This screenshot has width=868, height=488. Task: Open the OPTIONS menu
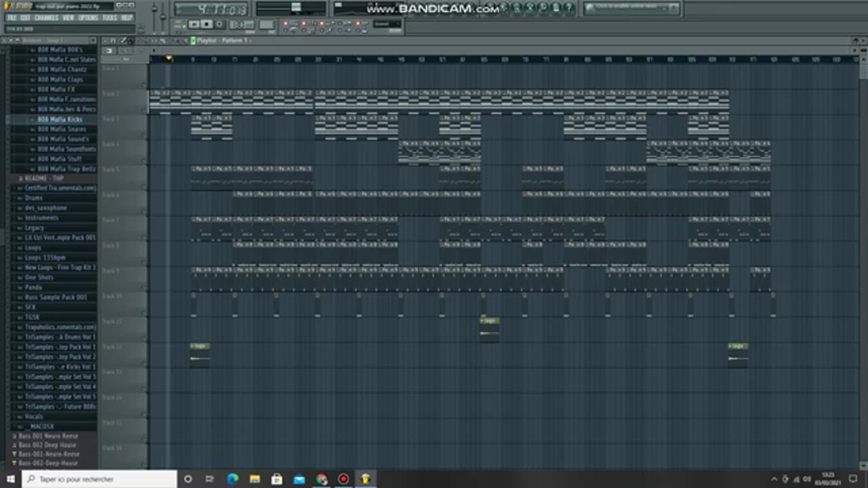(x=88, y=18)
